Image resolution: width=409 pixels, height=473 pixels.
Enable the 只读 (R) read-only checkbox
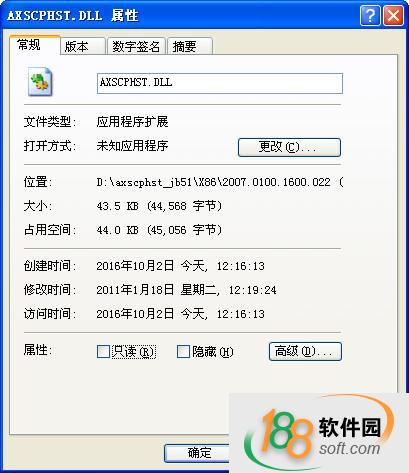tap(103, 351)
